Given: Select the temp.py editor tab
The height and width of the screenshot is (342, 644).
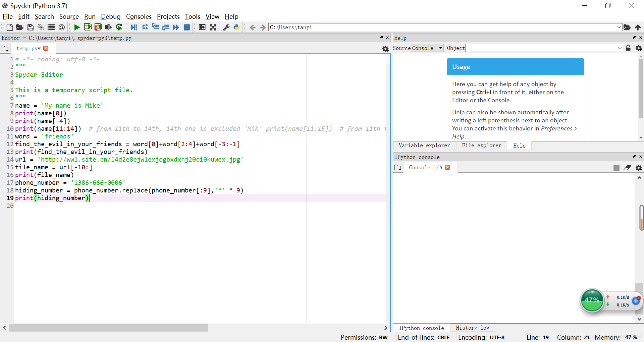Looking at the screenshot, I should pos(29,48).
